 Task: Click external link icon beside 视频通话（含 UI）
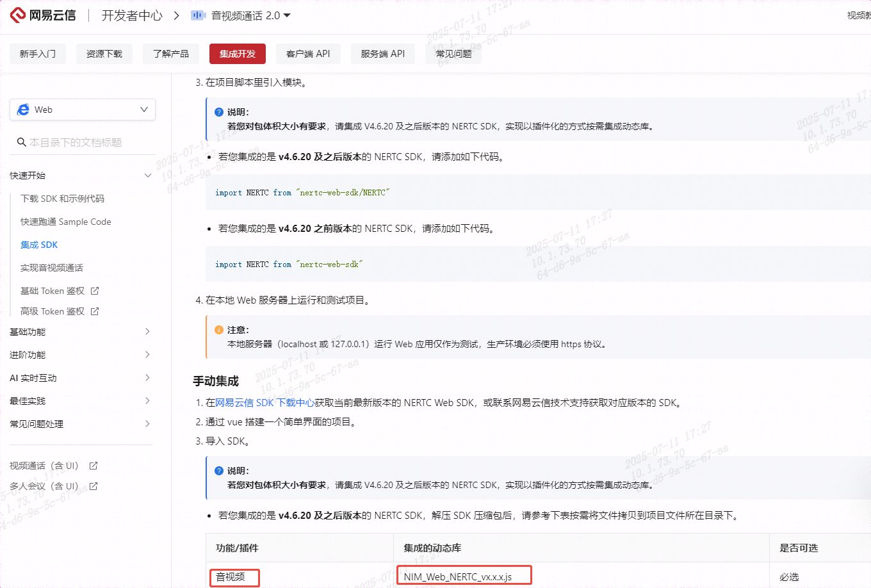[94, 466]
